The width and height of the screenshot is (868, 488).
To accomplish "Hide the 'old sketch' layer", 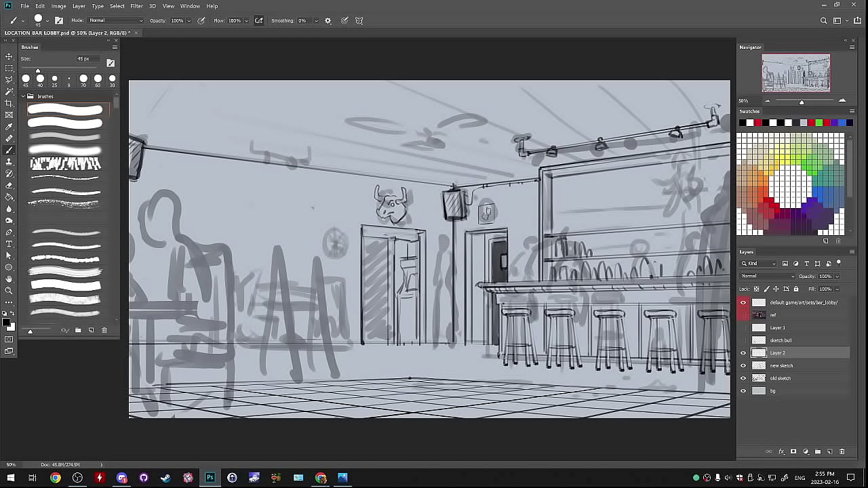I will pos(743,378).
